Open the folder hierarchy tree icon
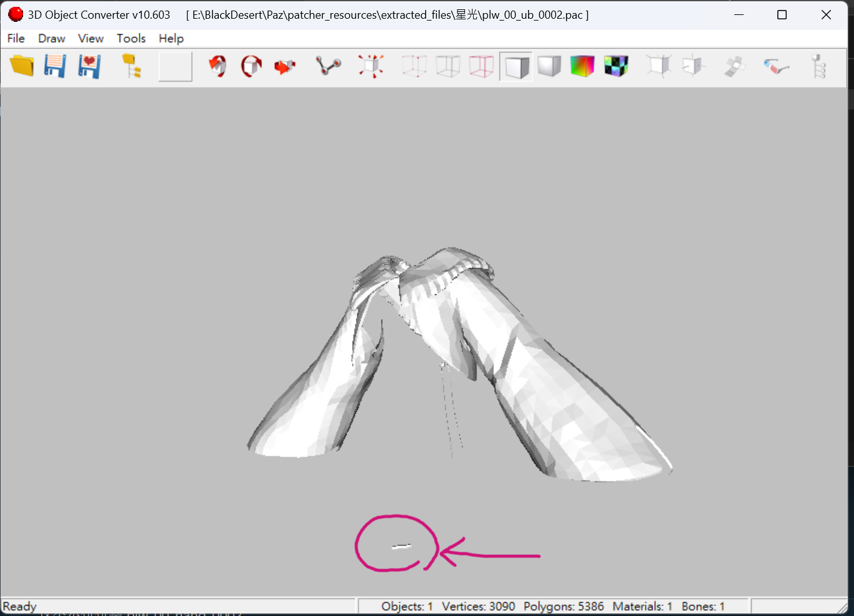This screenshot has width=854, height=616. pyautogui.click(x=132, y=66)
